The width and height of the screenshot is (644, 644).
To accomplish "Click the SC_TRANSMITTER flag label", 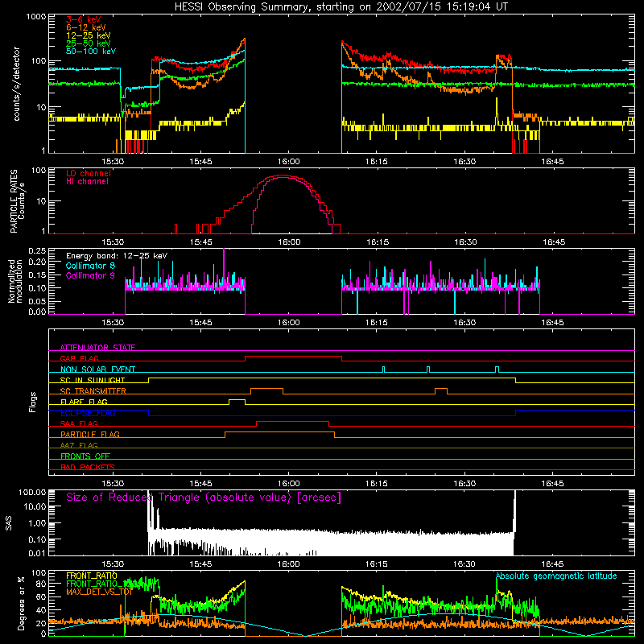I will click(x=93, y=391).
